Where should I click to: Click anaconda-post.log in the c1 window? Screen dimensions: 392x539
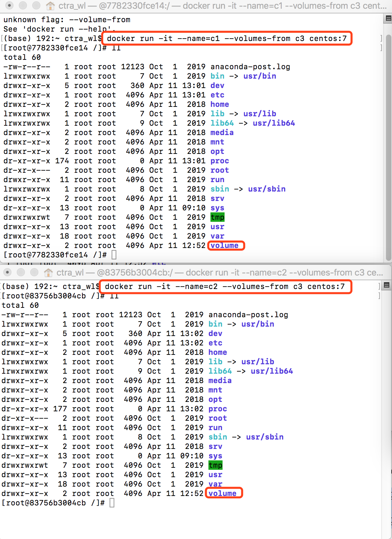point(250,67)
